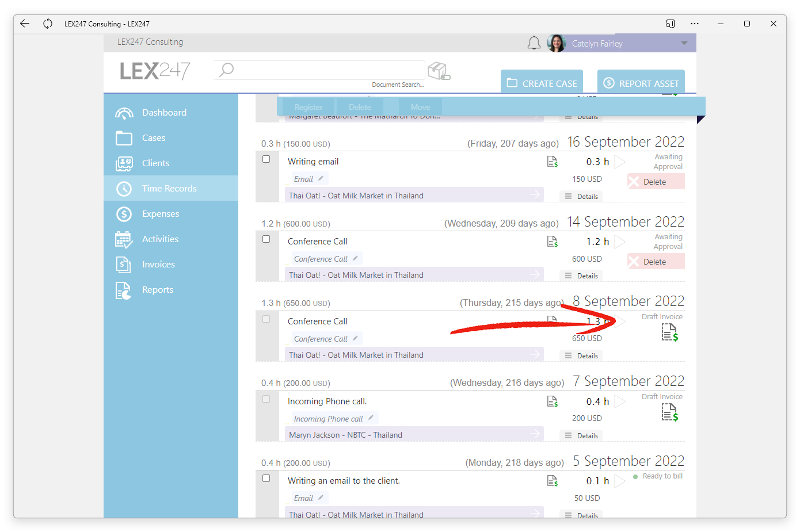Click the play arrow beside 0.1 h

click(620, 481)
